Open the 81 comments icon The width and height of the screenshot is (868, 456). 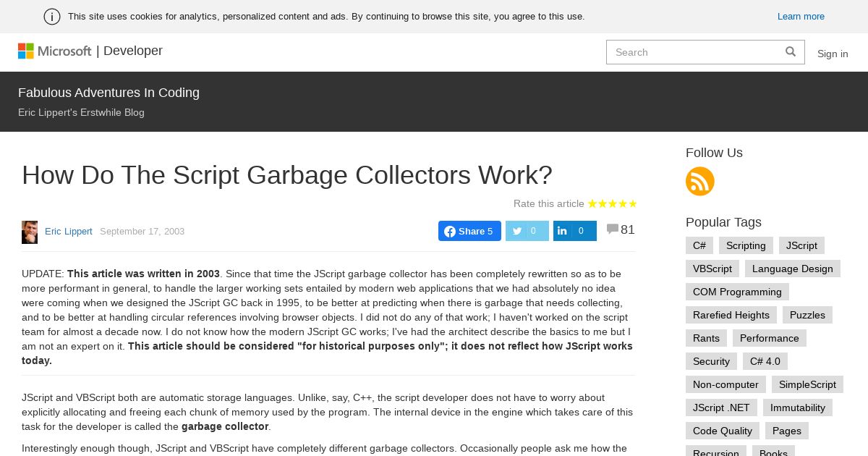(x=613, y=229)
